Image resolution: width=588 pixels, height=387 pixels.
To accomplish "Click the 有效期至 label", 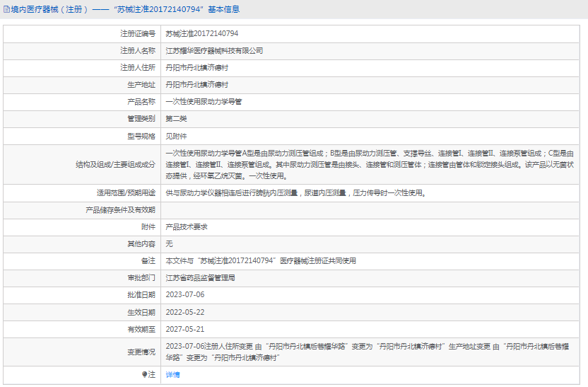I will (141, 329).
